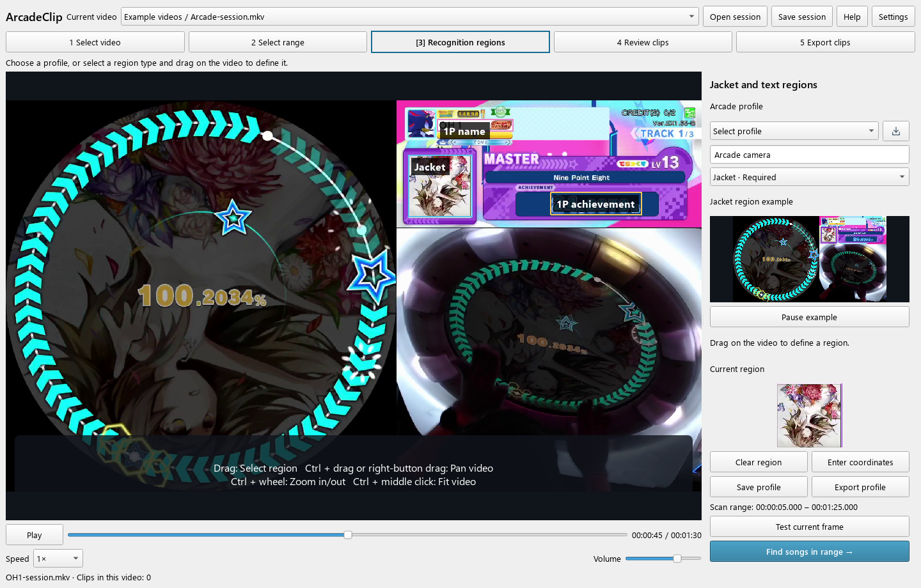Screen dimensions: 921x588
Task: Click the 1P name region on video
Action: point(464,131)
